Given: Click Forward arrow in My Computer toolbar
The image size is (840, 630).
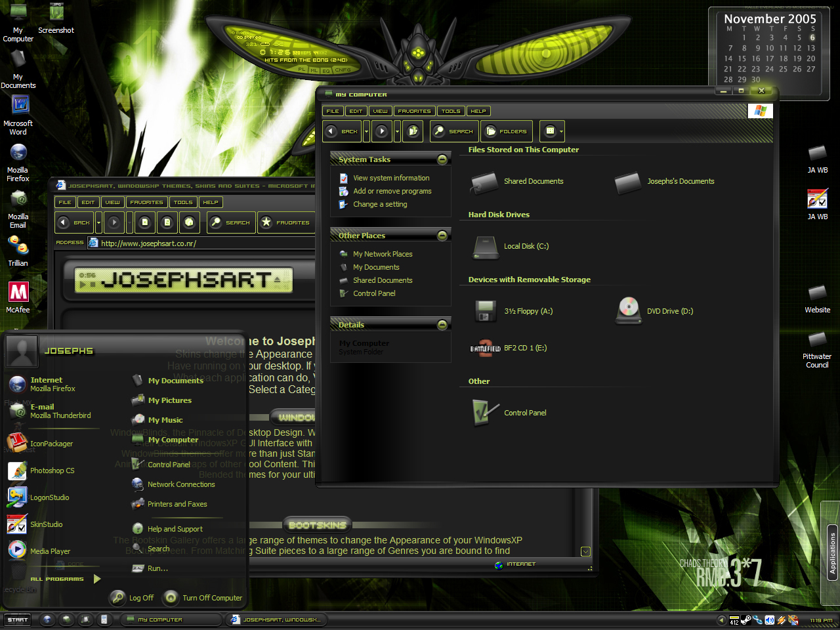Looking at the screenshot, I should [382, 131].
